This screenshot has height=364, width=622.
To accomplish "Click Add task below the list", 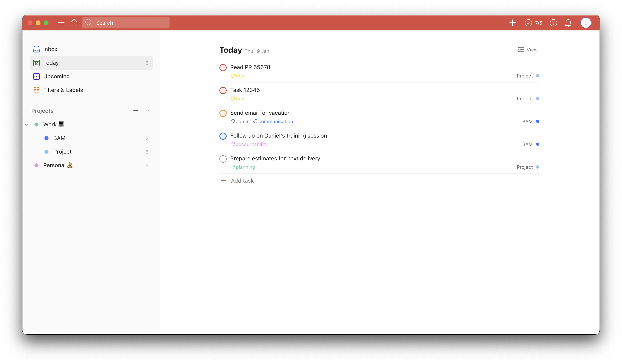I will [242, 181].
